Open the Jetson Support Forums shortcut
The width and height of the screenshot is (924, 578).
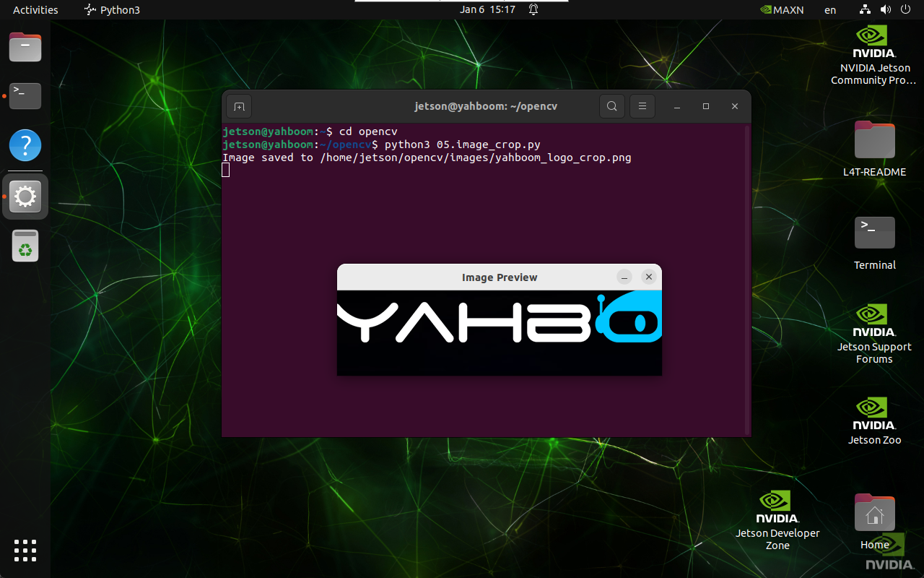coord(874,334)
